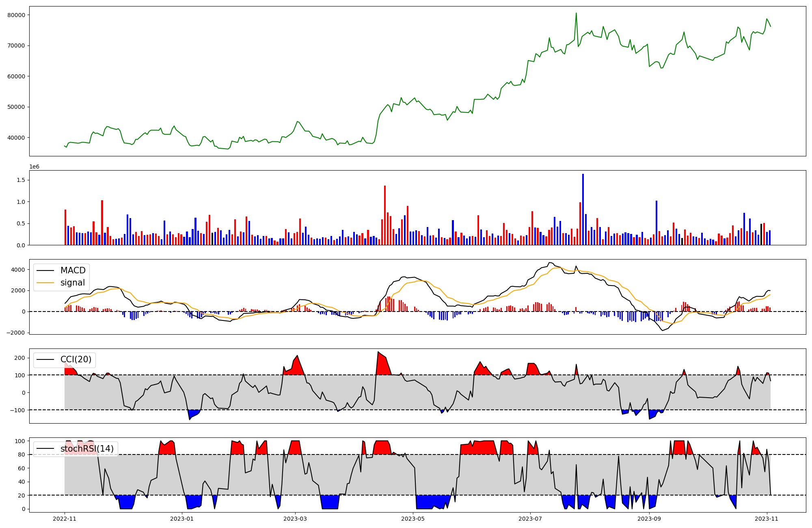Click the stochRSI(14) legend entry

(x=87, y=449)
